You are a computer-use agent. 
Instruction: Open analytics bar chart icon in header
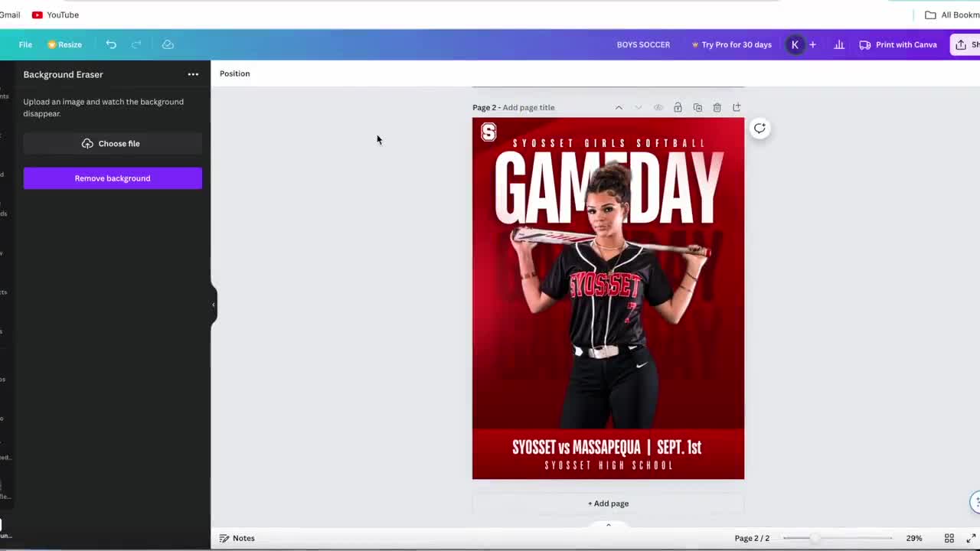coord(839,44)
